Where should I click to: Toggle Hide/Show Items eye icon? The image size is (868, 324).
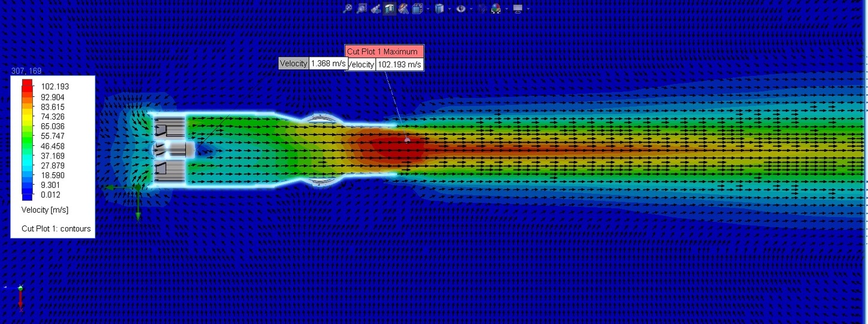[461, 8]
